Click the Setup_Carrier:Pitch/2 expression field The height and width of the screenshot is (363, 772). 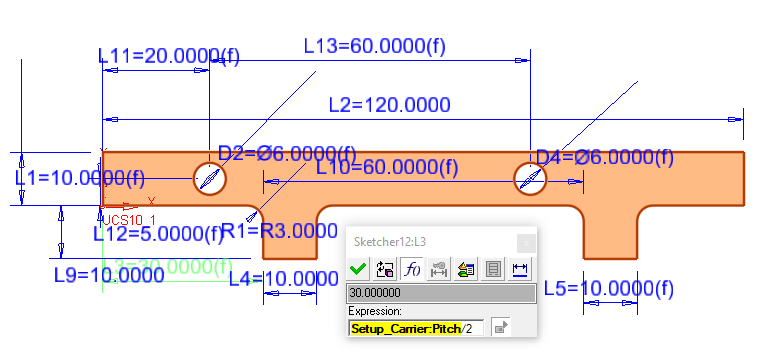pos(416,328)
